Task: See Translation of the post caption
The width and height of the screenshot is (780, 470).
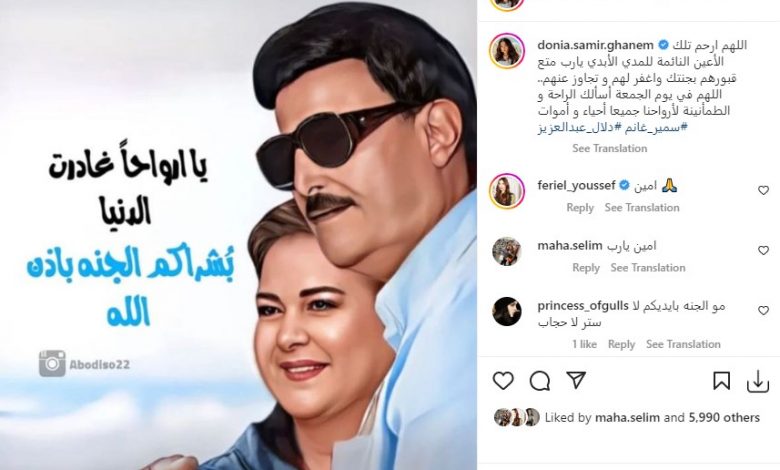Action: (609, 148)
